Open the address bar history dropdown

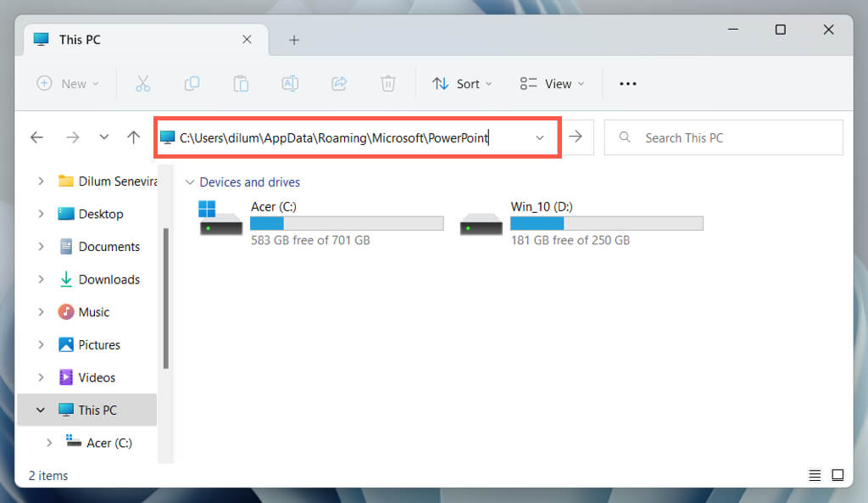click(x=540, y=137)
